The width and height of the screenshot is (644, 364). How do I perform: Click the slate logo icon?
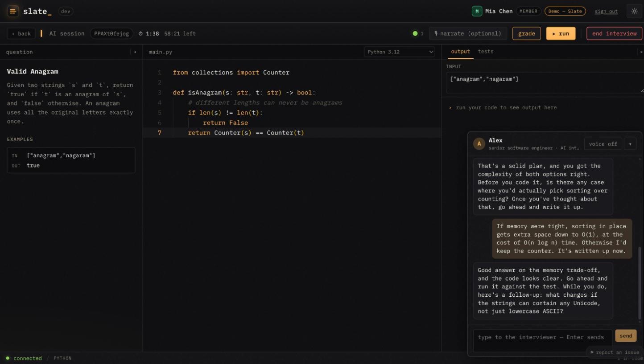(13, 11)
